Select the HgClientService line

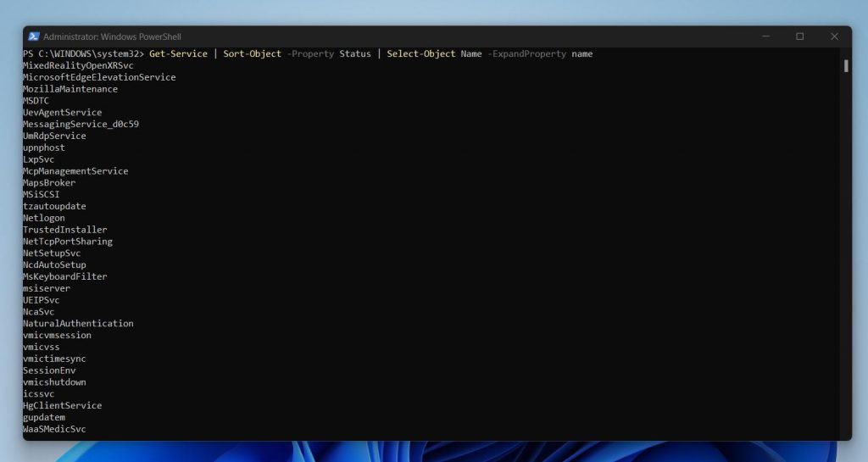click(x=62, y=405)
